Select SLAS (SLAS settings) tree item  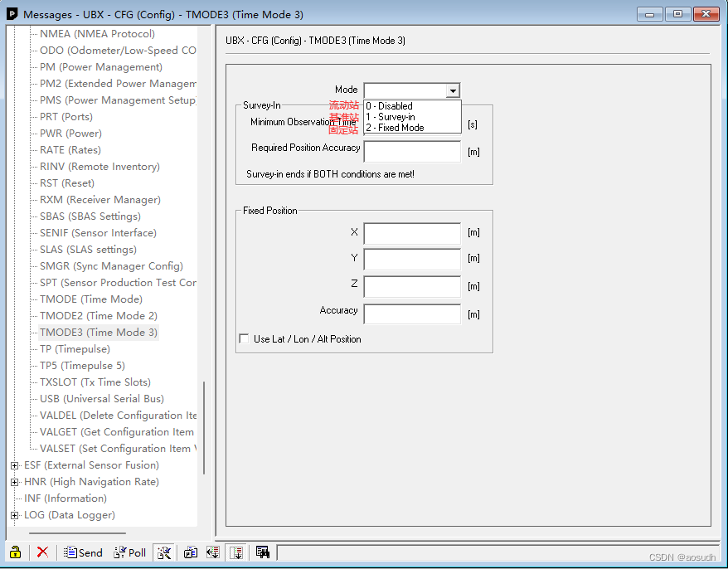pyautogui.click(x=88, y=250)
